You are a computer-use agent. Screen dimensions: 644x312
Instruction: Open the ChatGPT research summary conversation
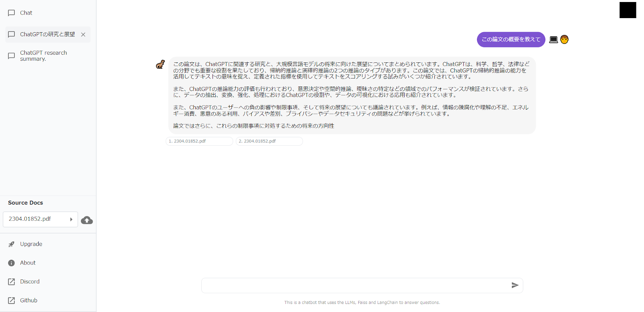(x=43, y=56)
